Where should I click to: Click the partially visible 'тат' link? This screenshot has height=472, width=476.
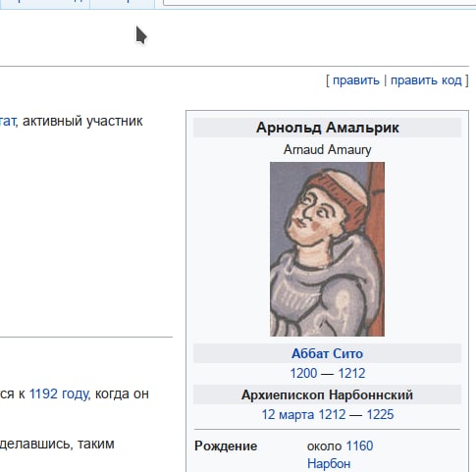click(8, 121)
